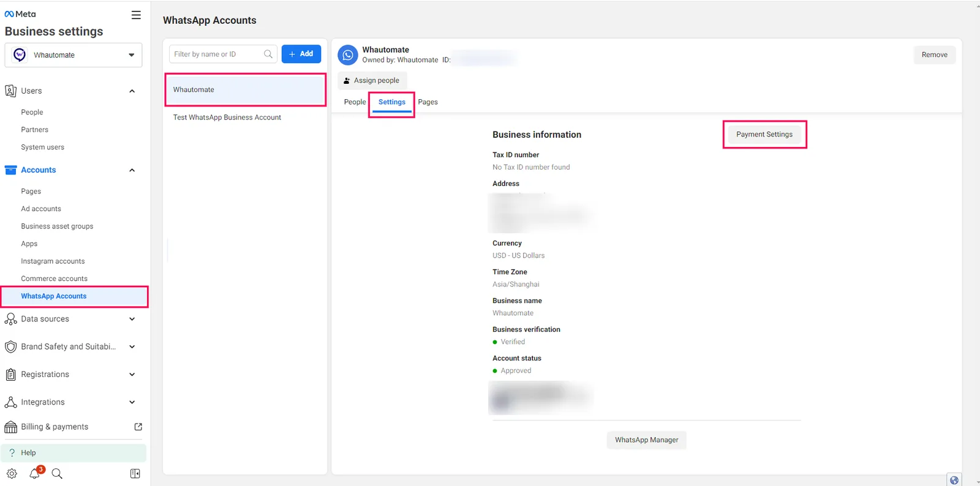Click the globe icon in bottom right corner
The height and width of the screenshot is (486, 980).
click(x=954, y=480)
